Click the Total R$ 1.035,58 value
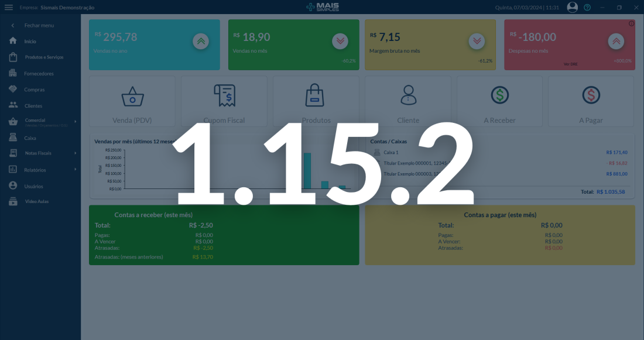 coord(611,192)
